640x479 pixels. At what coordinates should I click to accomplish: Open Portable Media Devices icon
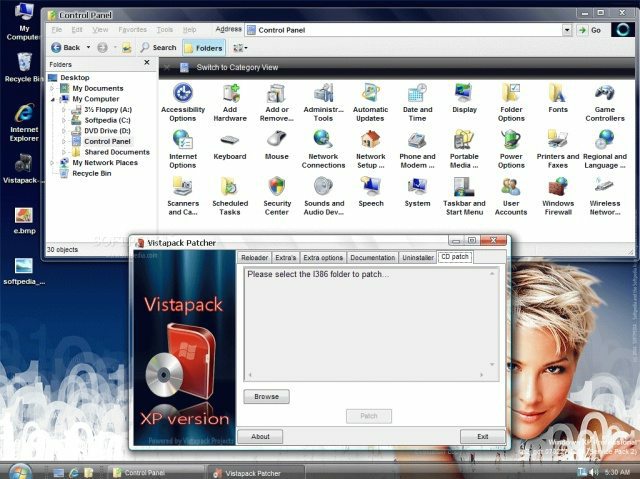coord(464,149)
